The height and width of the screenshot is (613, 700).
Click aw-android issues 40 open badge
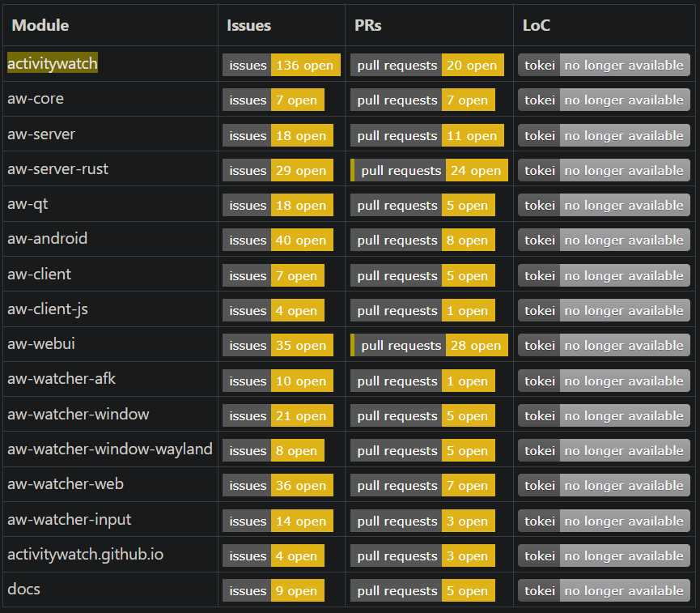(278, 241)
